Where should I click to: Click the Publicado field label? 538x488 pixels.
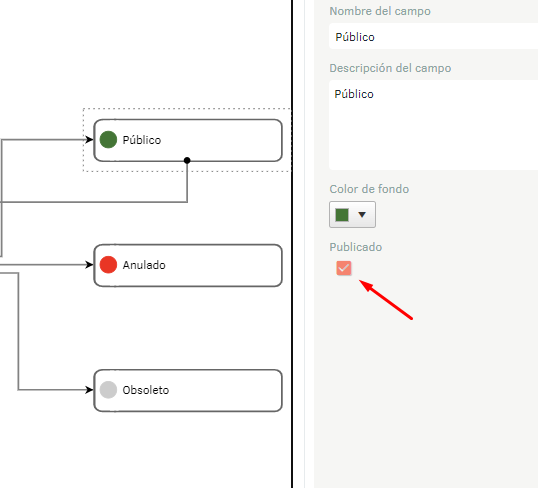click(356, 247)
